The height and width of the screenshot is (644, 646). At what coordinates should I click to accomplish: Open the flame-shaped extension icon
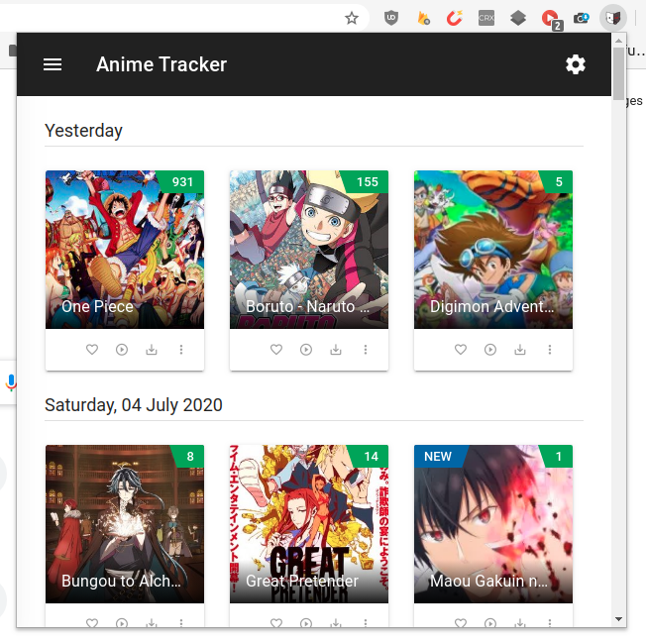pyautogui.click(x=423, y=18)
